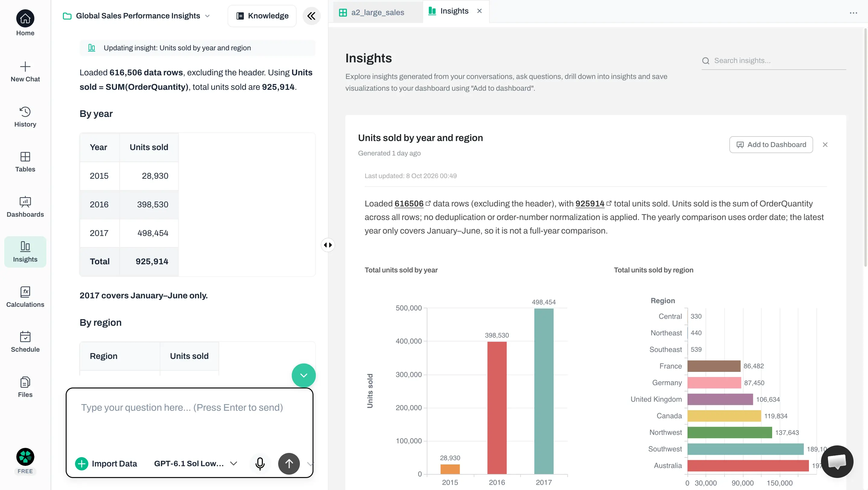
Task: Click the United Kingdom purple bar
Action: [720, 399]
